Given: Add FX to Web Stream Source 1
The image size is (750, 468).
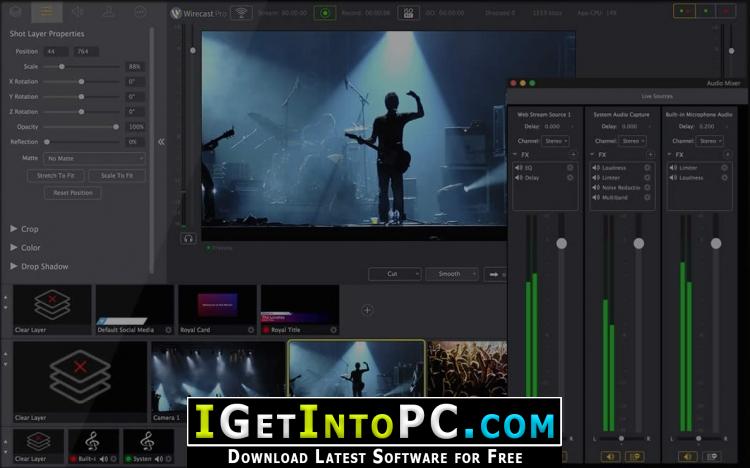Looking at the screenshot, I should click(573, 155).
